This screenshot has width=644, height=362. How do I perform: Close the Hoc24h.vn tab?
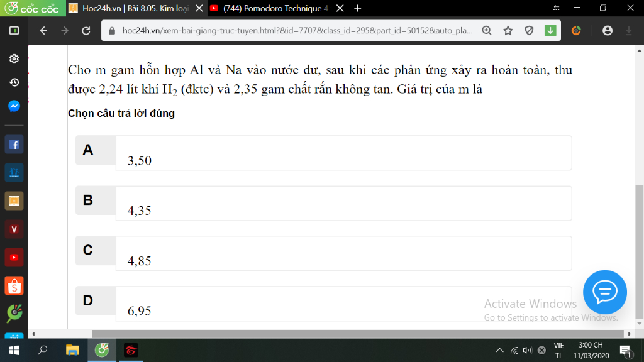coord(199,8)
